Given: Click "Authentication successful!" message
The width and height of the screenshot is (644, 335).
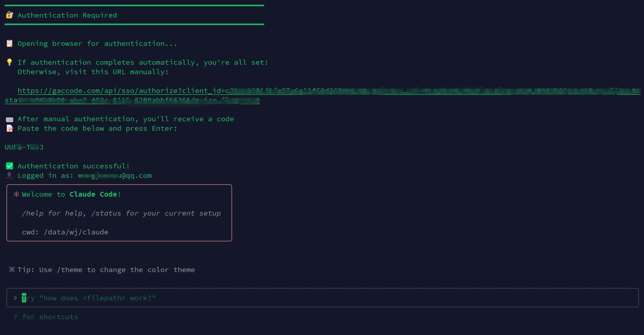Looking at the screenshot, I should pos(74,166).
